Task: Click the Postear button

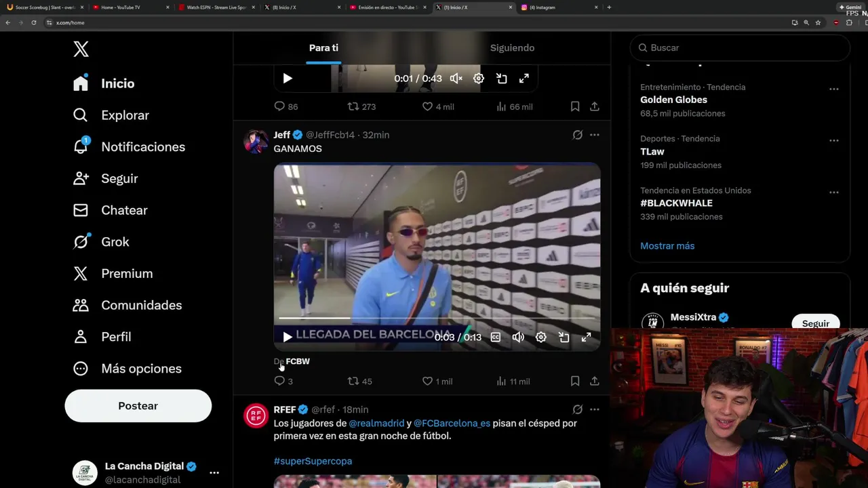Action: point(138,406)
